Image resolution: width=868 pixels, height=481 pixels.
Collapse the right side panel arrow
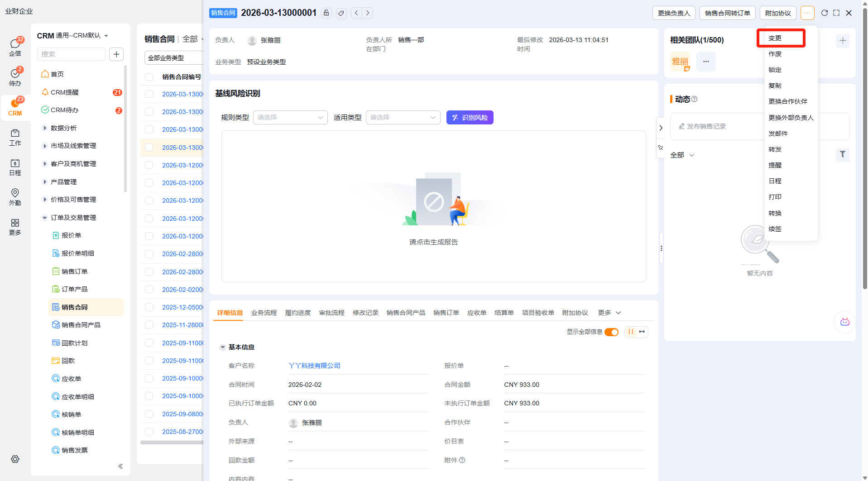pyautogui.click(x=661, y=128)
